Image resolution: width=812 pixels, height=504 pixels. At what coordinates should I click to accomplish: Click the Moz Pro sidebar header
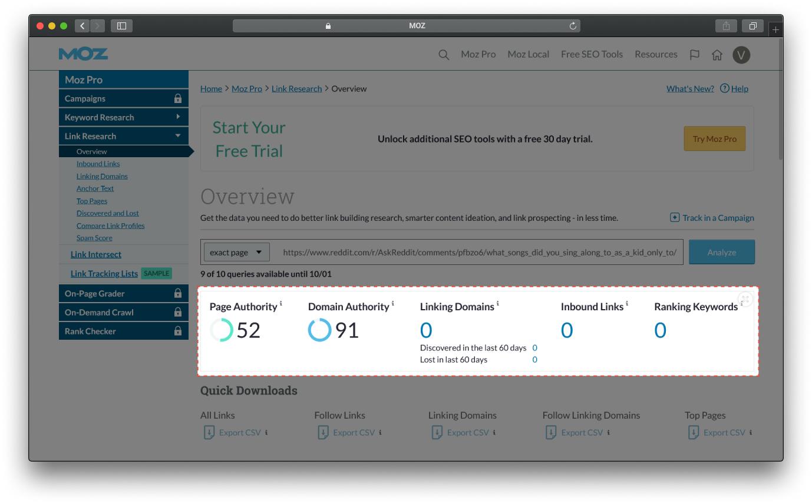pyautogui.click(x=124, y=79)
